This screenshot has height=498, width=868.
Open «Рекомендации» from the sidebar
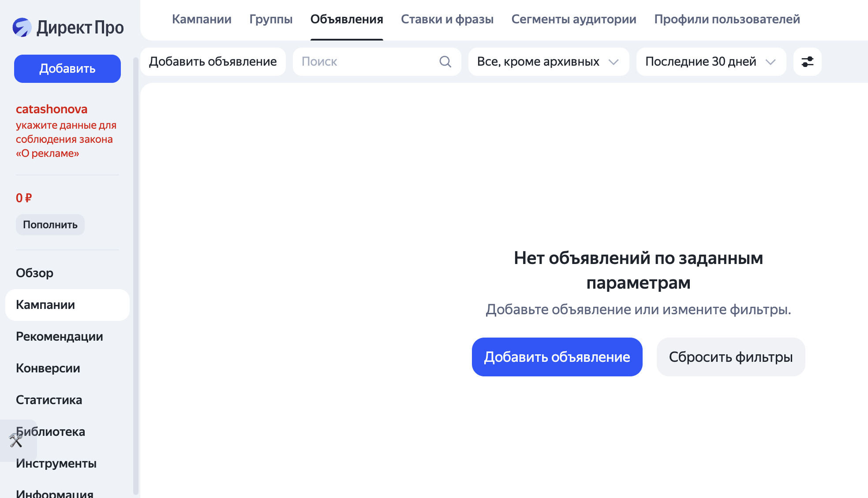(59, 337)
